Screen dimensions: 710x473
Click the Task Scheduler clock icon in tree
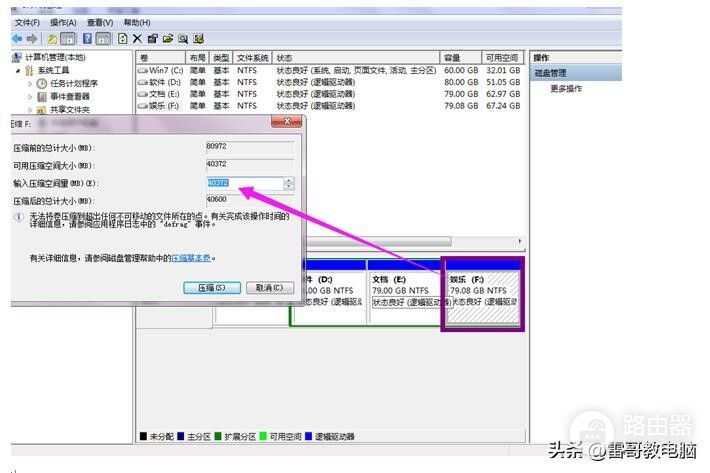point(42,84)
